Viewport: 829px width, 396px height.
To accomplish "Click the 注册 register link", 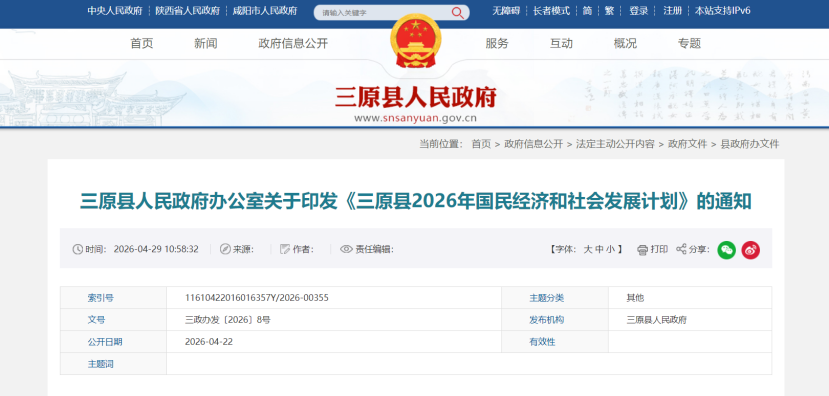I will click(673, 11).
